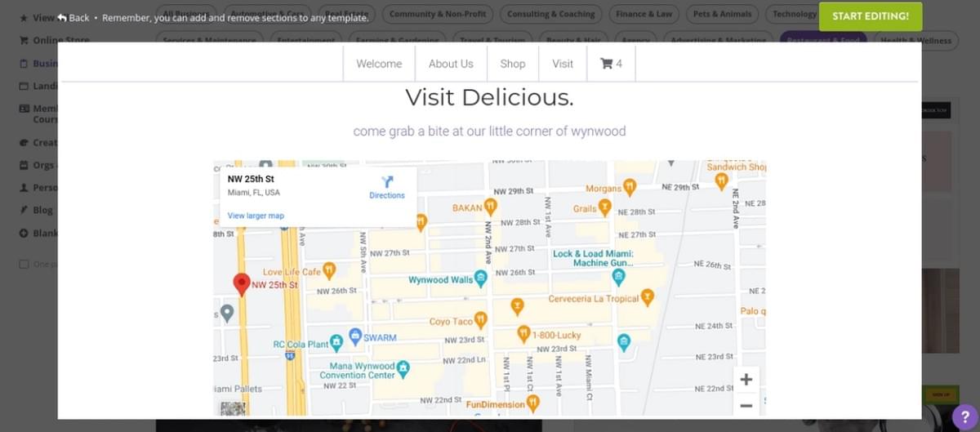
Task: Click the NW 25th St address title
Action: [x=251, y=179]
